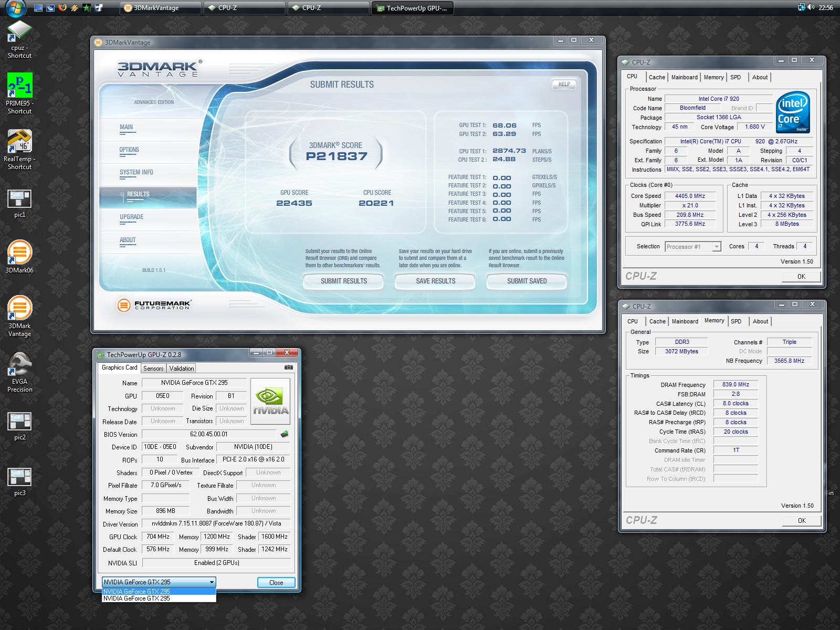Click Show Desktop in the quick launch
This screenshot has width=840, height=630.
(x=38, y=7)
